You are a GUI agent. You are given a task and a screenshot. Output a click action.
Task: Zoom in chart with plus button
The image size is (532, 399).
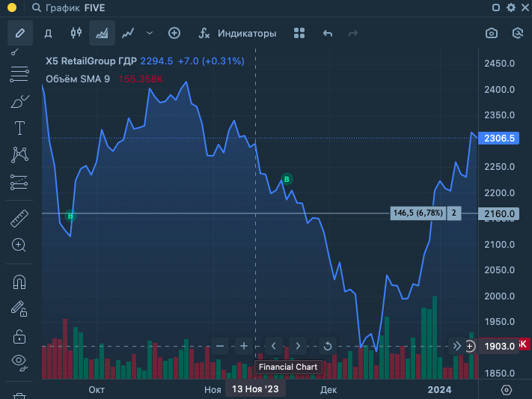click(x=244, y=346)
